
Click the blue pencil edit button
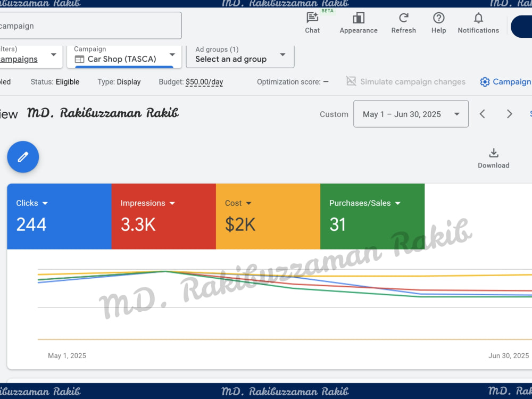pos(23,157)
